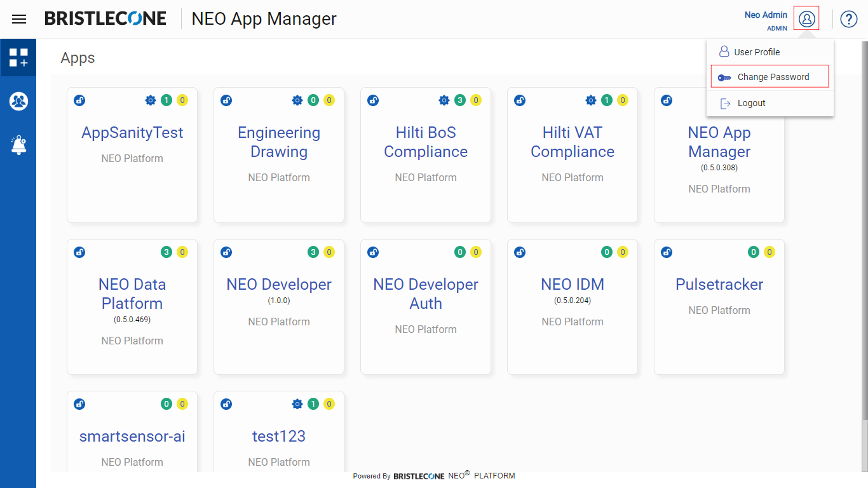Viewport: 868px width, 488px height.
Task: Click lock icon on NEO App Manager card
Action: coord(667,100)
